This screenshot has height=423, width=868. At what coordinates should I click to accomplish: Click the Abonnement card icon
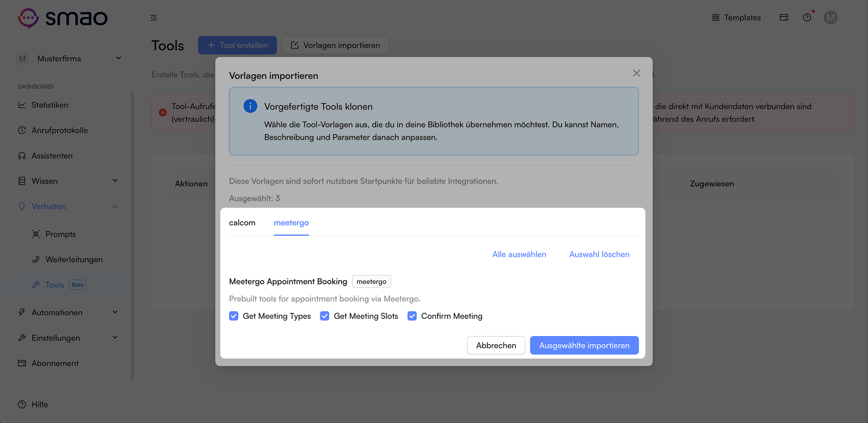pos(22,363)
